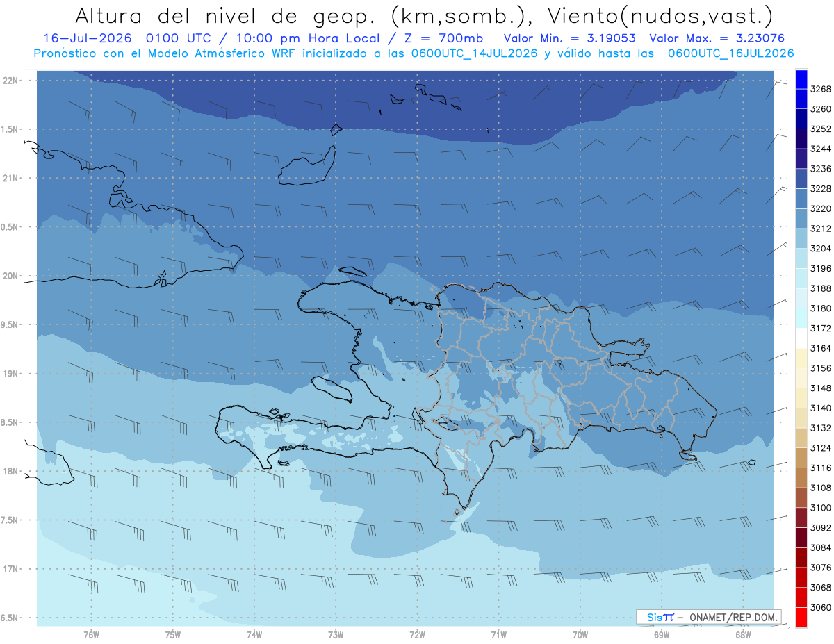Viewport: 834px width, 644px height.
Task: Click 'Valor Min. = 3.19053' text
Action: tap(569, 39)
